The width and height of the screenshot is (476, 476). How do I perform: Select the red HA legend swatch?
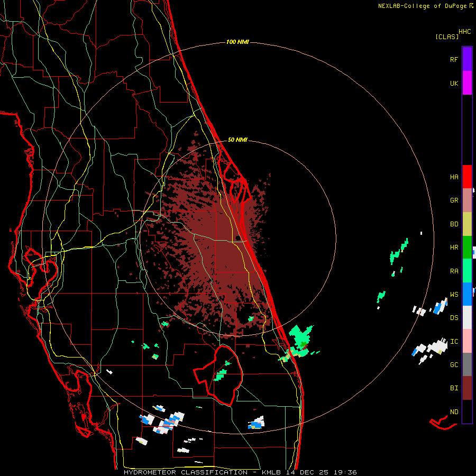(x=467, y=177)
